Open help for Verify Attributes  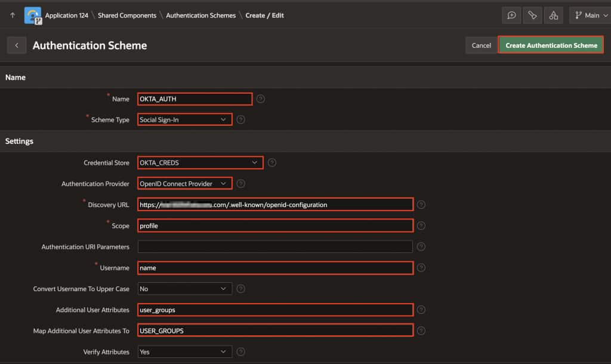click(x=240, y=351)
